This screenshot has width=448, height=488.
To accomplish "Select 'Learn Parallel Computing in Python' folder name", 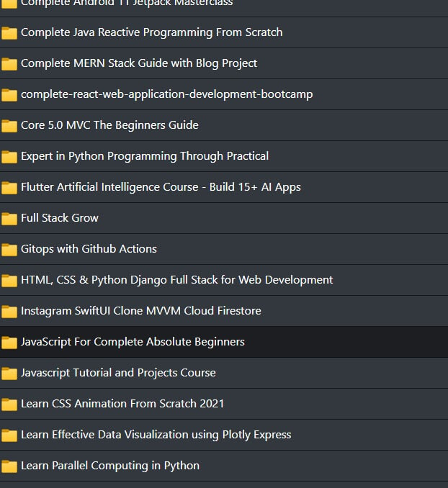I will pos(110,466).
